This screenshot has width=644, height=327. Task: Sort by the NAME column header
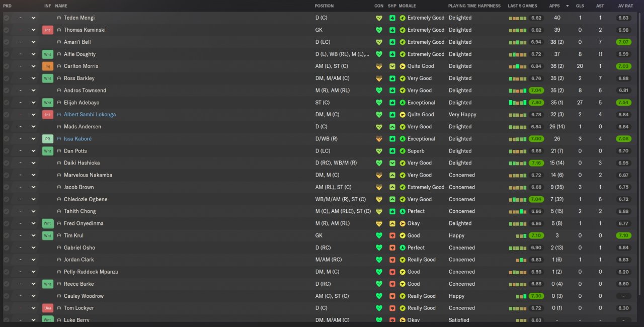(61, 6)
